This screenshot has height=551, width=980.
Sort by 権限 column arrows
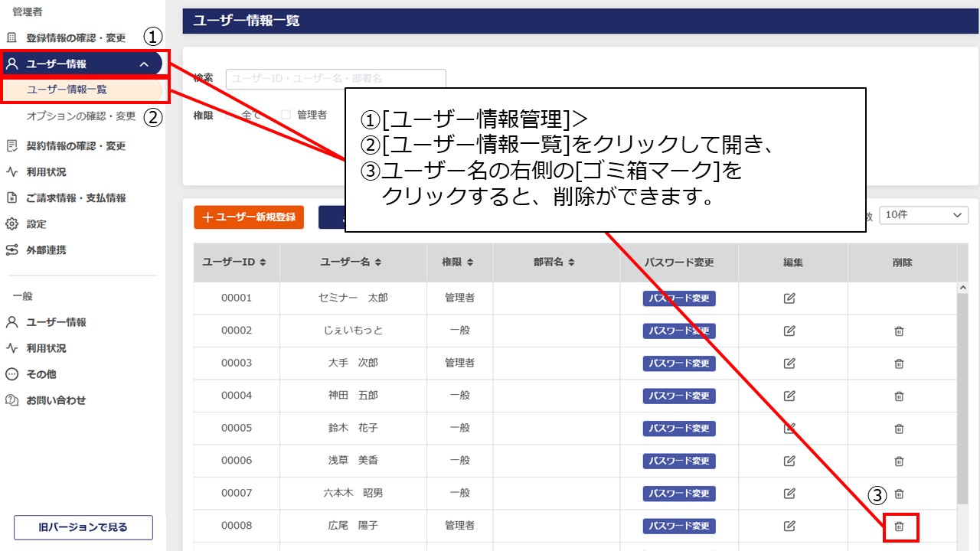tap(469, 262)
